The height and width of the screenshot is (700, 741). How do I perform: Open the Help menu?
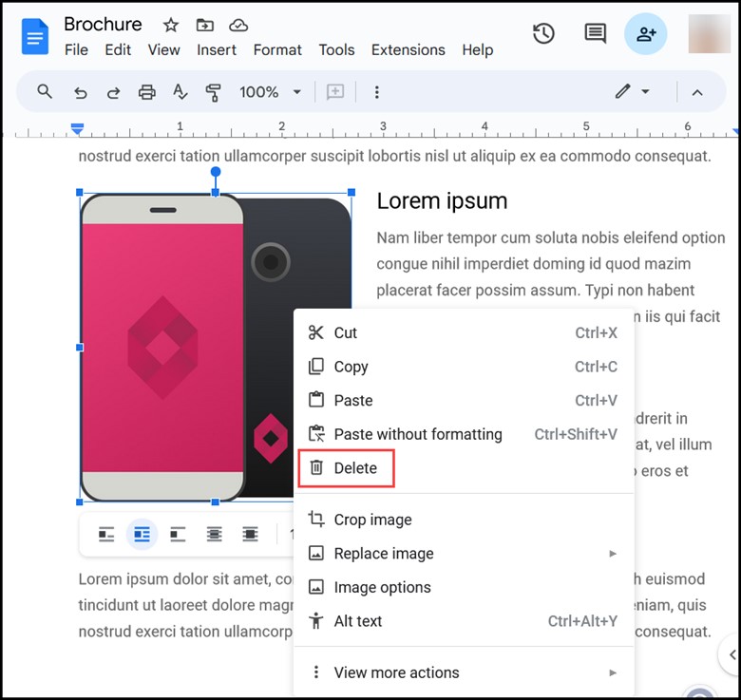(477, 50)
